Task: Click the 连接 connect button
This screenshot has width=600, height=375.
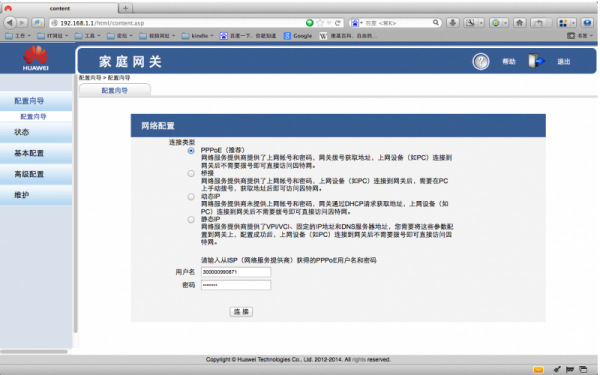Action: point(241,311)
